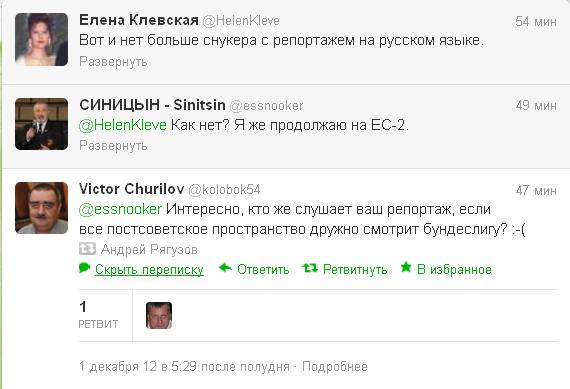Open Victor Churilov's avatar photo
Screen dimensions: 570x389
(x=41, y=208)
